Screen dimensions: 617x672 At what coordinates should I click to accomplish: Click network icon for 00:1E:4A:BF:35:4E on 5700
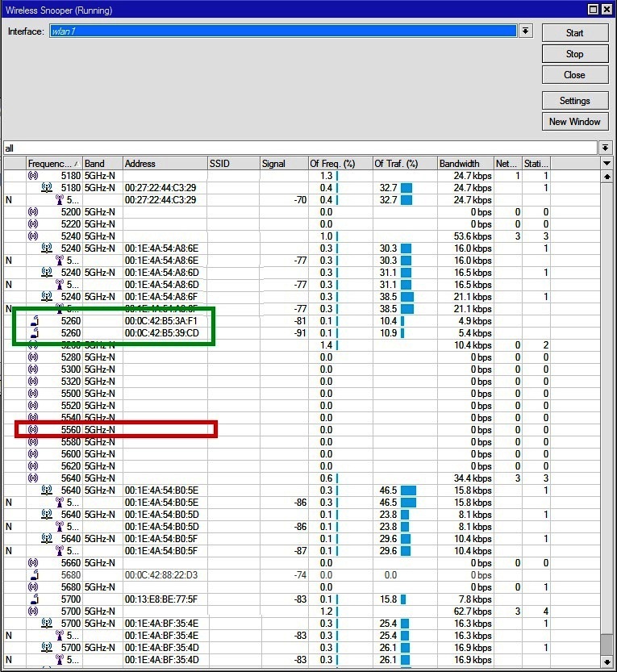pyautogui.click(x=47, y=623)
